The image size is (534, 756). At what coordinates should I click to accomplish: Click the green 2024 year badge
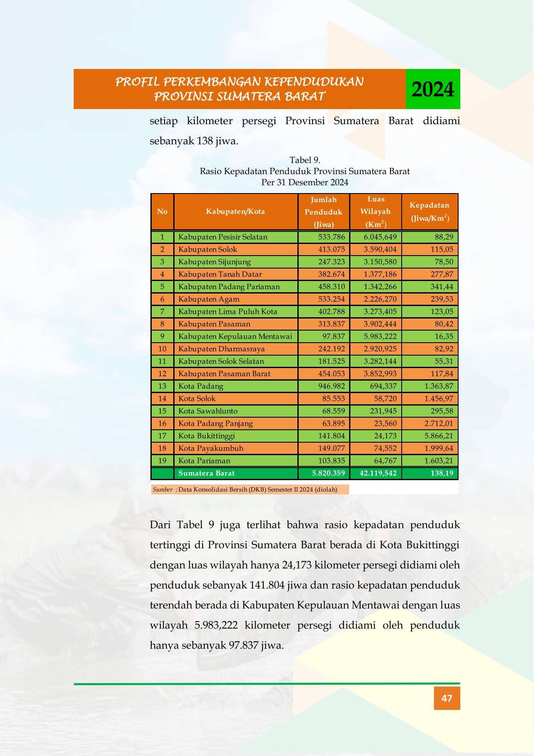coord(433,89)
